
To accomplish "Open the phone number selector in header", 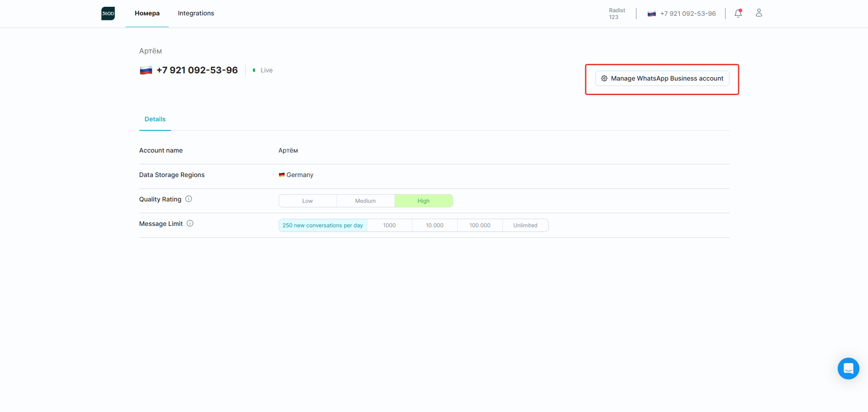I will coord(682,14).
